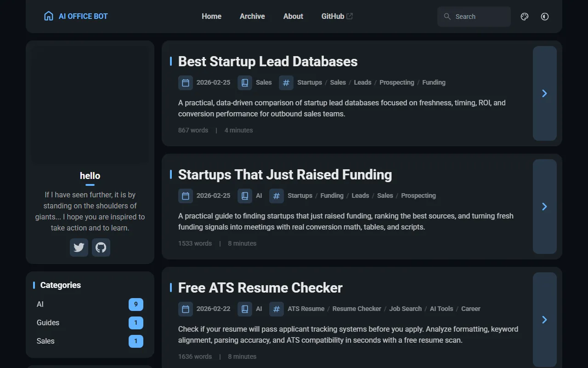Open Best Startup Lead Databases via chevron arrow
Image resolution: width=588 pixels, height=368 pixels.
click(544, 93)
